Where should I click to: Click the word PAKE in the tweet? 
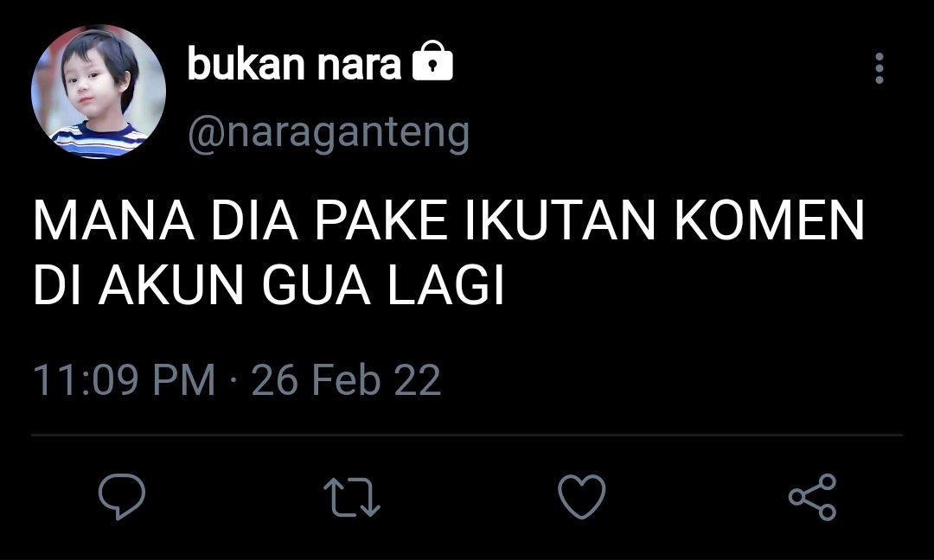(x=381, y=220)
